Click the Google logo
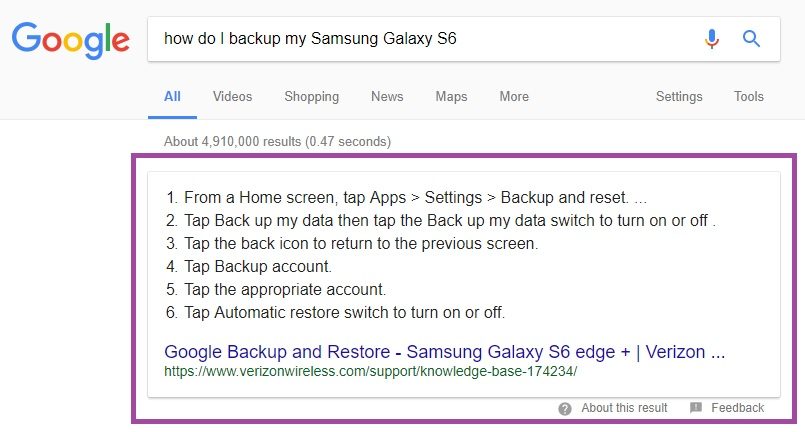 [x=71, y=40]
